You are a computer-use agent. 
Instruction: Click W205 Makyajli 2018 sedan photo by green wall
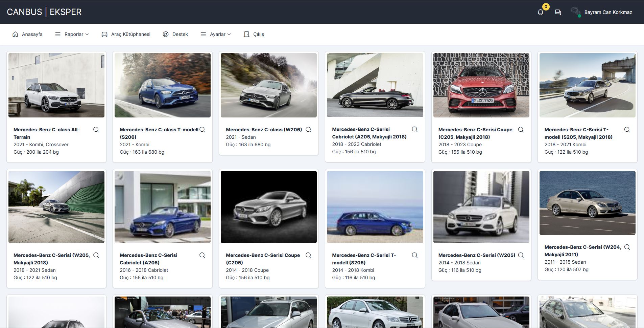pos(56,207)
